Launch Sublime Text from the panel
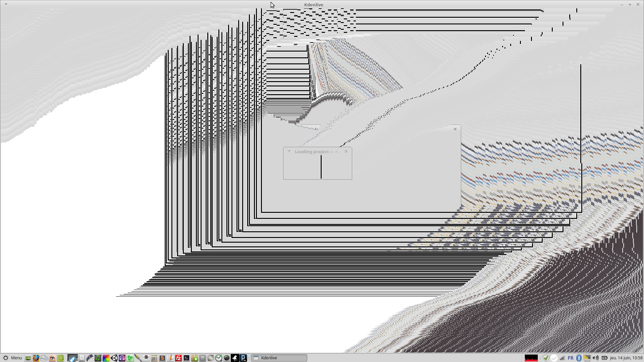Screen dimensions: 644x362 click(162, 358)
